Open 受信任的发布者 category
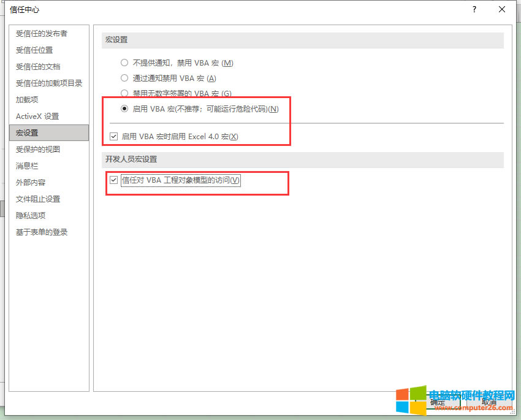This screenshot has height=420, width=521. tap(42, 34)
